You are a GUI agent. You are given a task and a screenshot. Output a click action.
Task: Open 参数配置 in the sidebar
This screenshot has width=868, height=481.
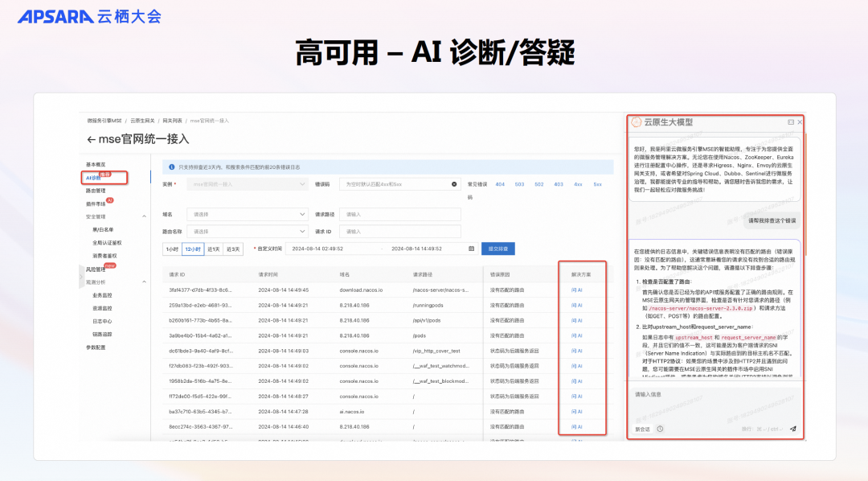point(96,347)
